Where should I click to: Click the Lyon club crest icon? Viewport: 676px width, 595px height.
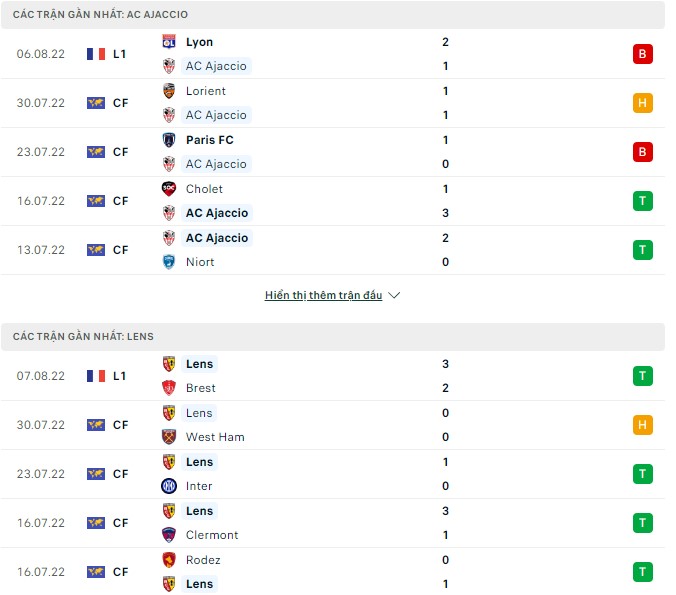[x=169, y=42]
